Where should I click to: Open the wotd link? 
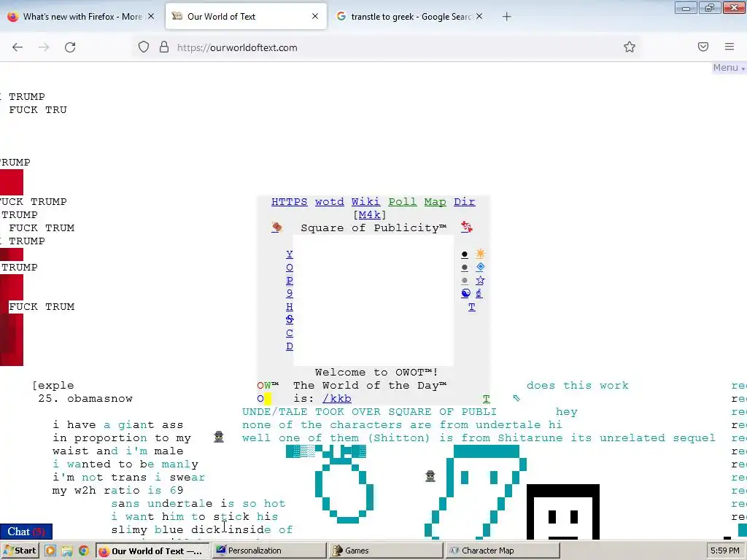[329, 202]
